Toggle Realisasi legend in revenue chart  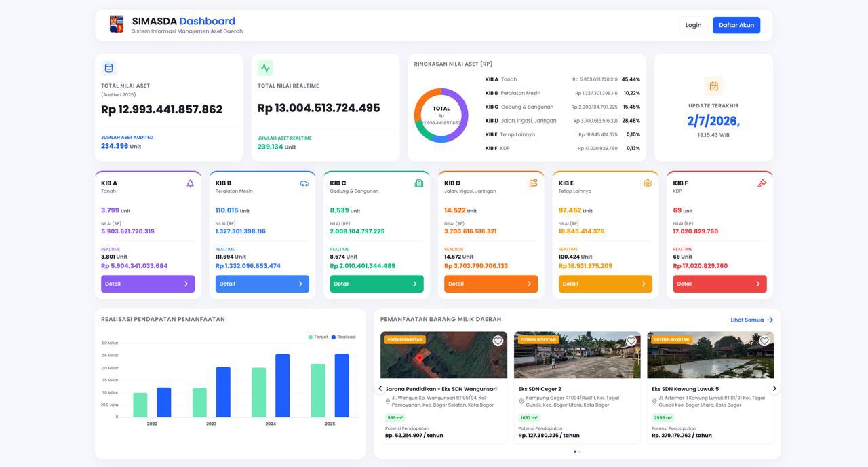(x=343, y=337)
